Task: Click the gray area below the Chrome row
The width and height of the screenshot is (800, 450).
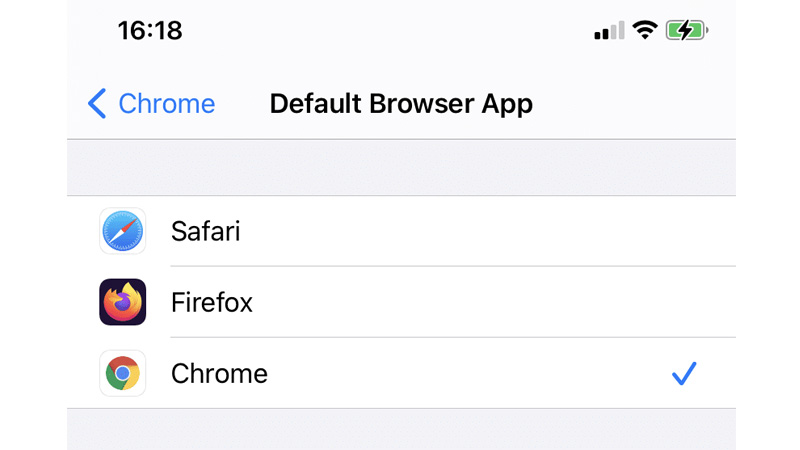Action: pyautogui.click(x=400, y=430)
